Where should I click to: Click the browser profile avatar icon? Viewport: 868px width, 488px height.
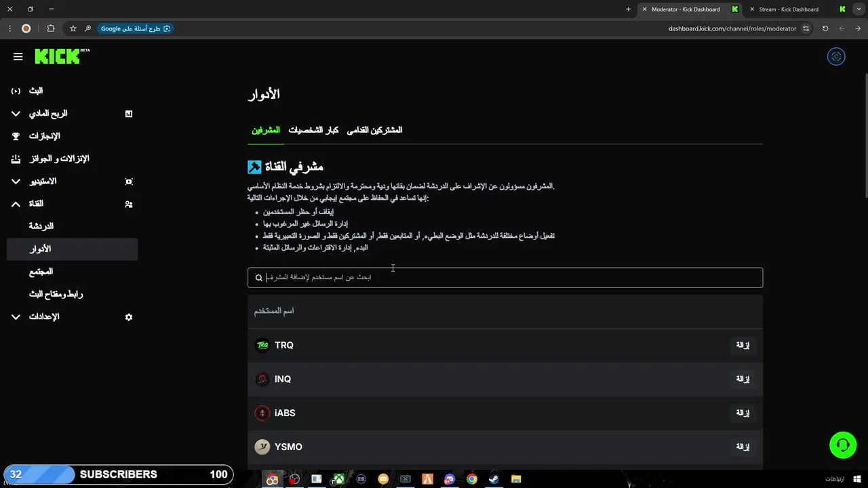coord(26,28)
